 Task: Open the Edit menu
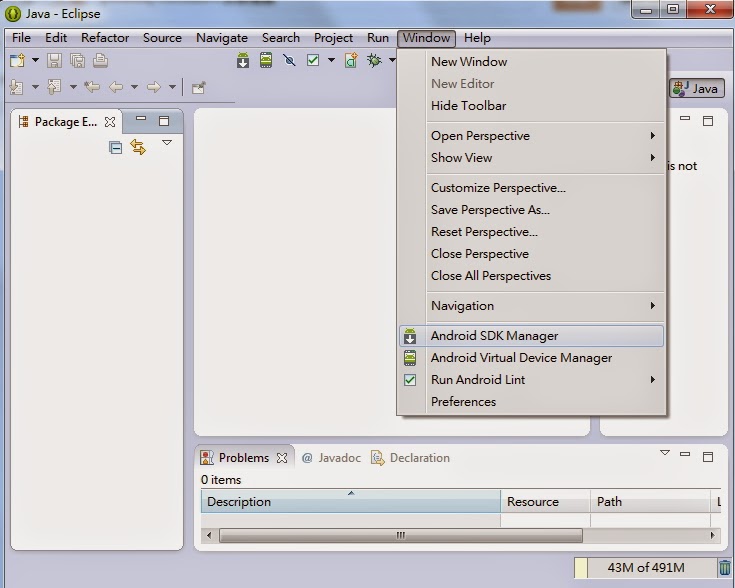pos(56,38)
